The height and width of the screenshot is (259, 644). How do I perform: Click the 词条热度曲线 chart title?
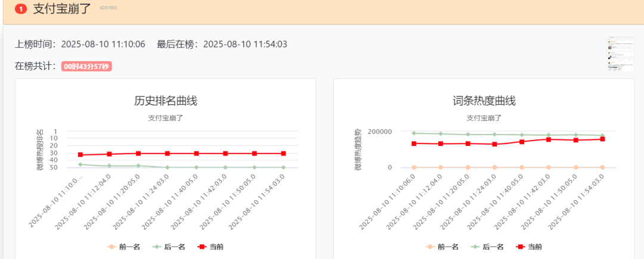pos(484,101)
